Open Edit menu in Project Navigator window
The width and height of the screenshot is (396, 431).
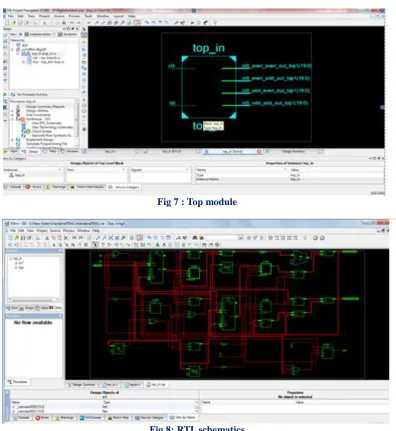tap(20, 16)
